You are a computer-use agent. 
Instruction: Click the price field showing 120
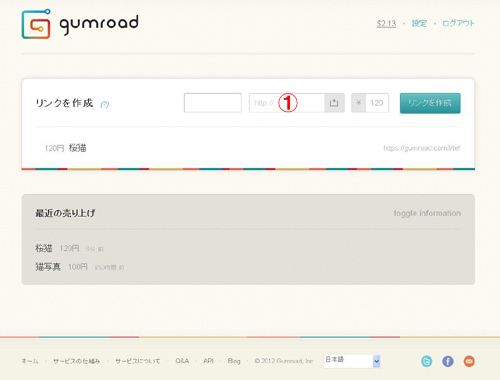(x=377, y=103)
